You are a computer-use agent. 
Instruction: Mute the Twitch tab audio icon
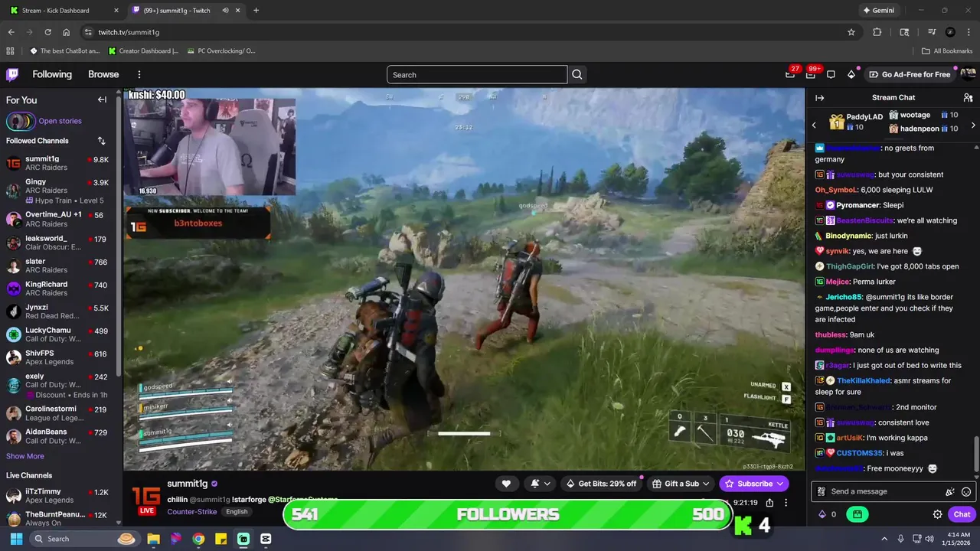pos(226,11)
